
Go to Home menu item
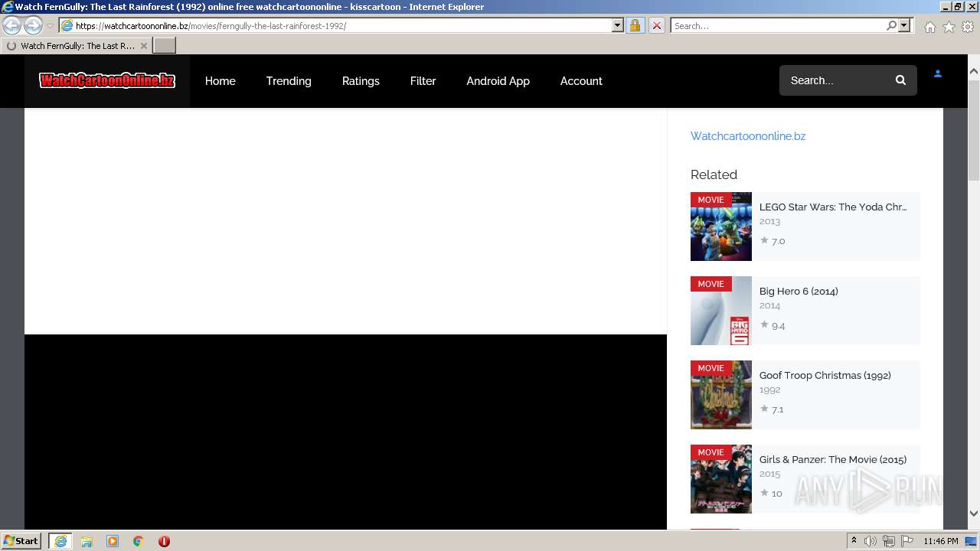pos(220,81)
